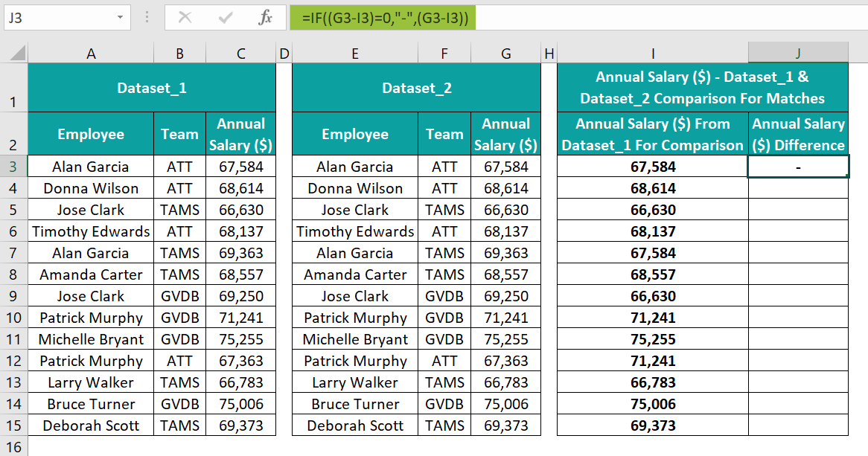Click Larry Walker in column A

pyautogui.click(x=91, y=382)
